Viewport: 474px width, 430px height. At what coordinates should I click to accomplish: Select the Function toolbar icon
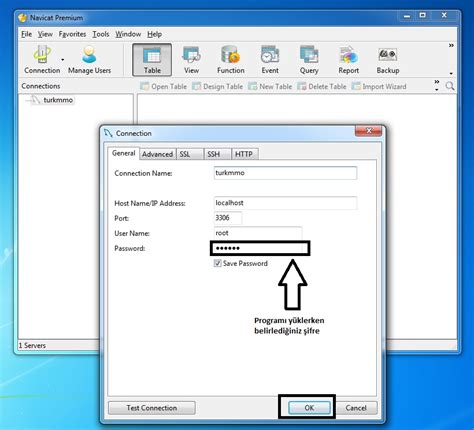(x=231, y=60)
